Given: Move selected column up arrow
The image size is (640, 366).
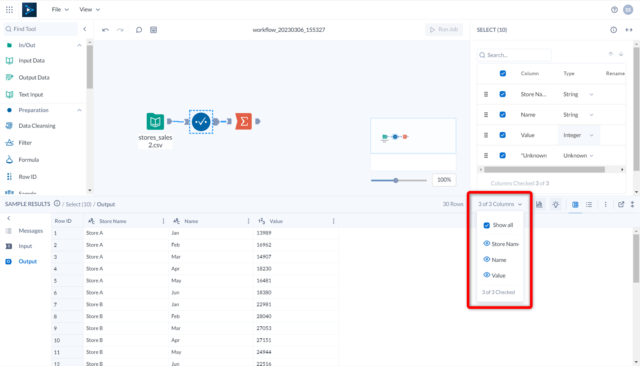Looking at the screenshot, I should point(611,54).
